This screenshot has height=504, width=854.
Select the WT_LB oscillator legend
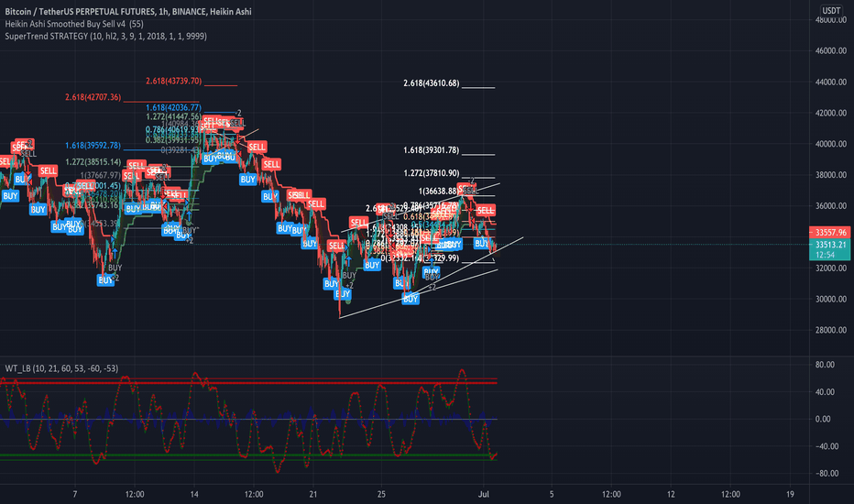click(61, 368)
